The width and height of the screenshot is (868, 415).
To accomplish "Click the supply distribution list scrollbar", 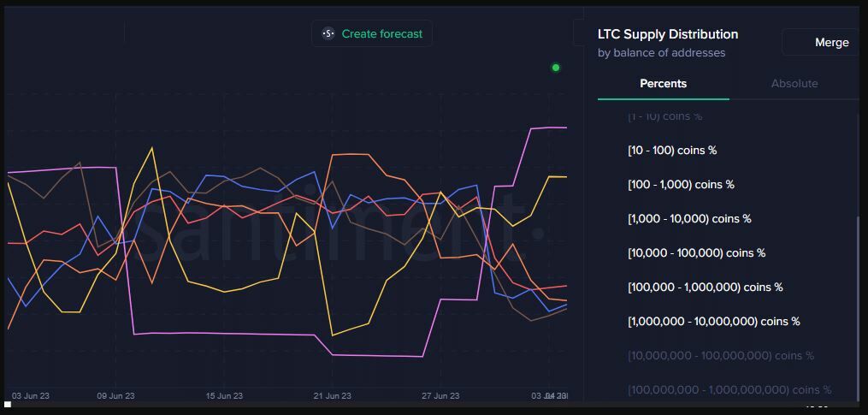I will [858, 299].
